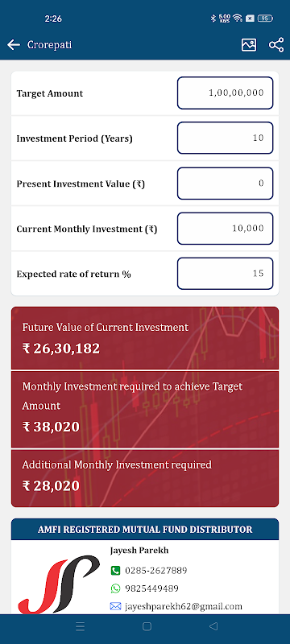
Task: Edit the Target Amount field
Action: tap(225, 93)
